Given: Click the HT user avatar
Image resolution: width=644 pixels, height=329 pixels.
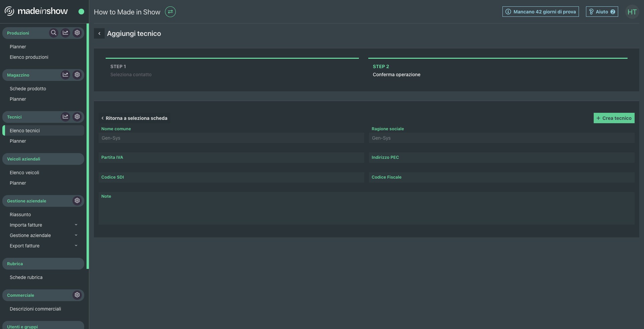Looking at the screenshot, I should click(632, 12).
